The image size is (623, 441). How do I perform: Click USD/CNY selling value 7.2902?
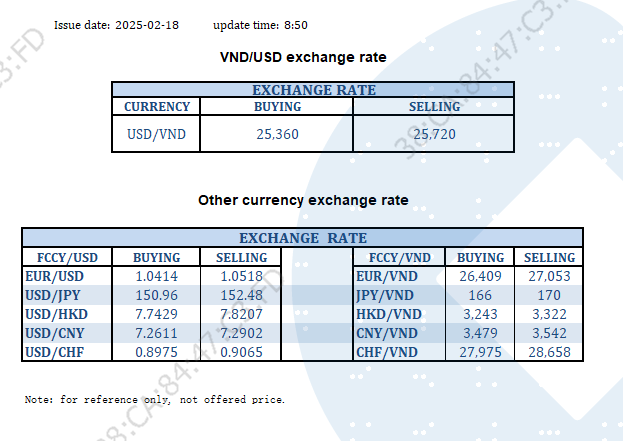click(x=241, y=333)
